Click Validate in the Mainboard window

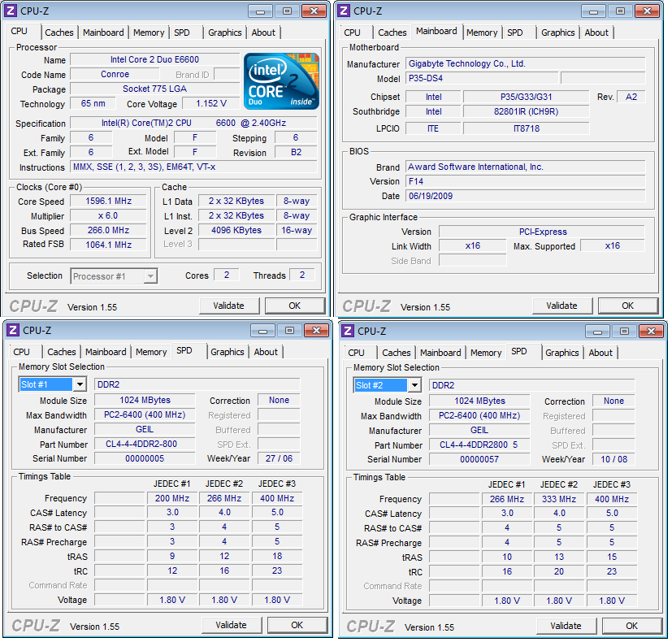pos(561,306)
